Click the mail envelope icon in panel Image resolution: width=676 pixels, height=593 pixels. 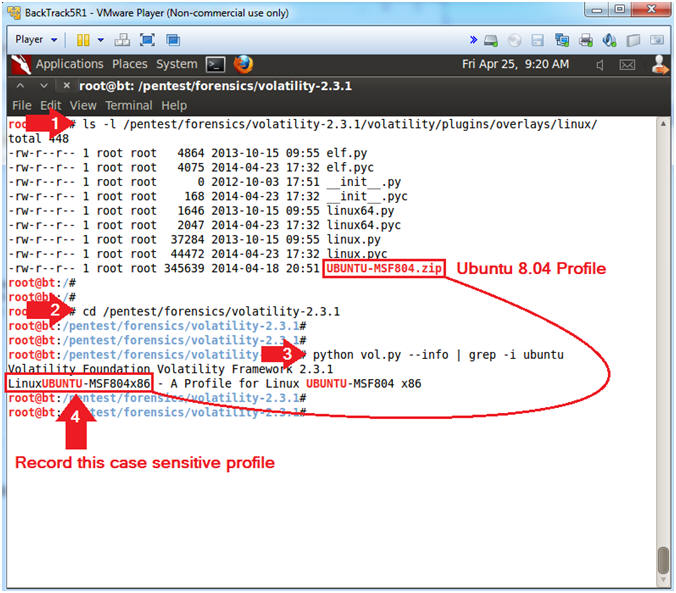point(627,65)
